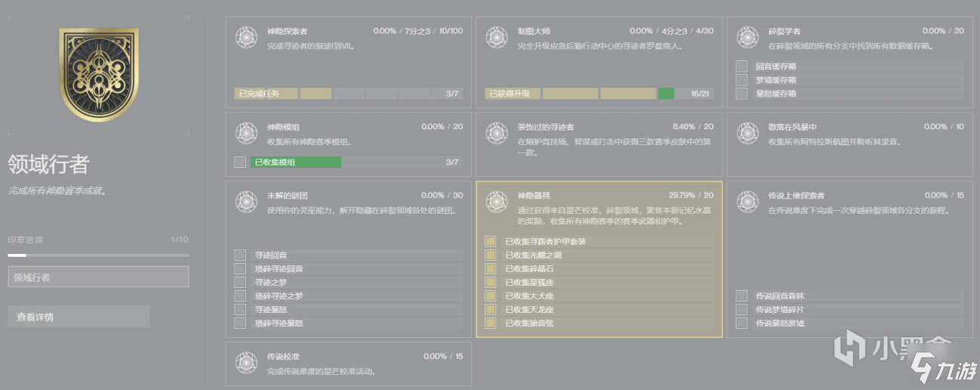
Task: Click the 领域行者 title field
Action: click(x=98, y=277)
